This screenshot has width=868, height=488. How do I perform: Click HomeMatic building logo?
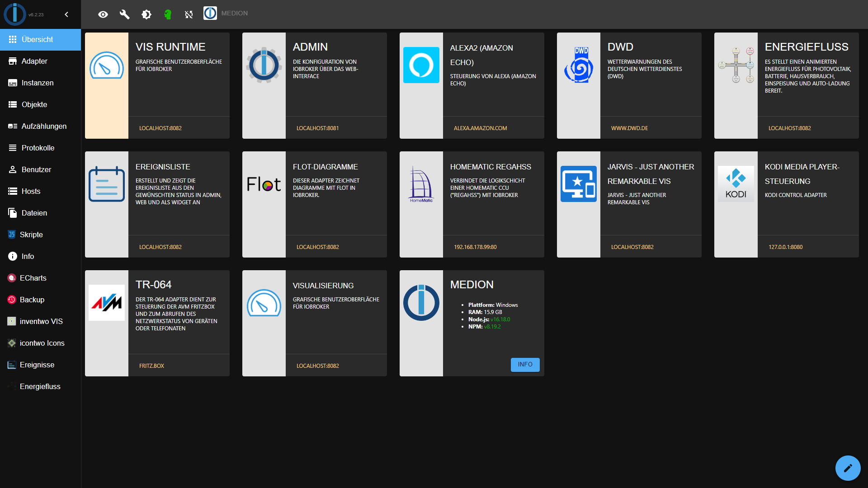pos(421,184)
